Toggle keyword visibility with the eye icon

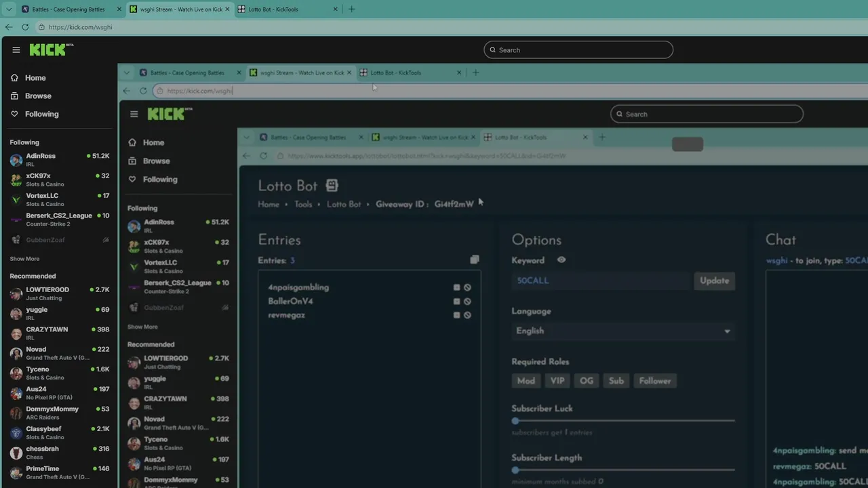561,260
